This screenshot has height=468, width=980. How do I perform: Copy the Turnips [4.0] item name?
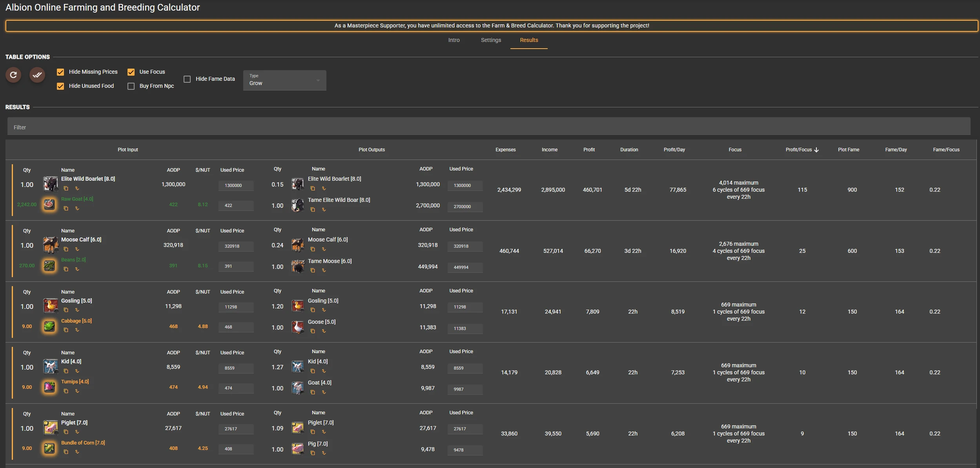click(66, 391)
